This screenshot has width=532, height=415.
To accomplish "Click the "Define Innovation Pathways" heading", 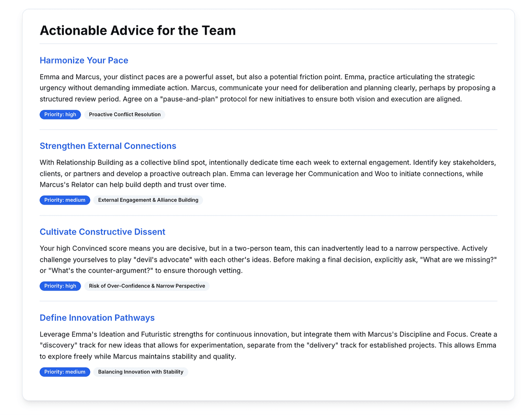I will 97,318.
